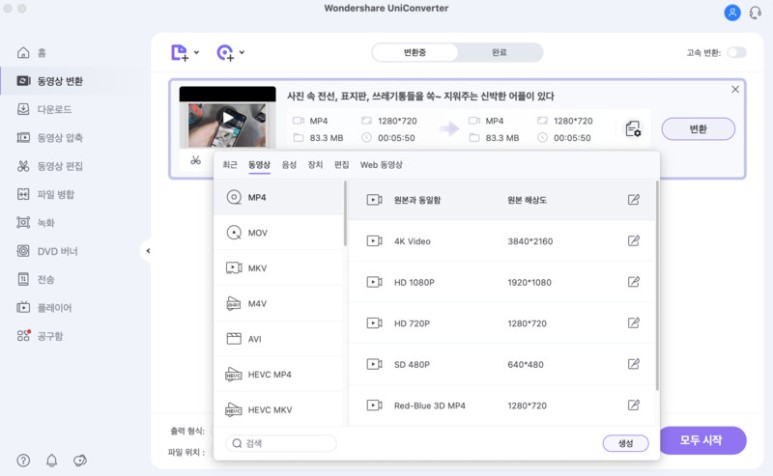Click the format 검색 search field
The height and width of the screenshot is (476, 773).
pos(281,443)
